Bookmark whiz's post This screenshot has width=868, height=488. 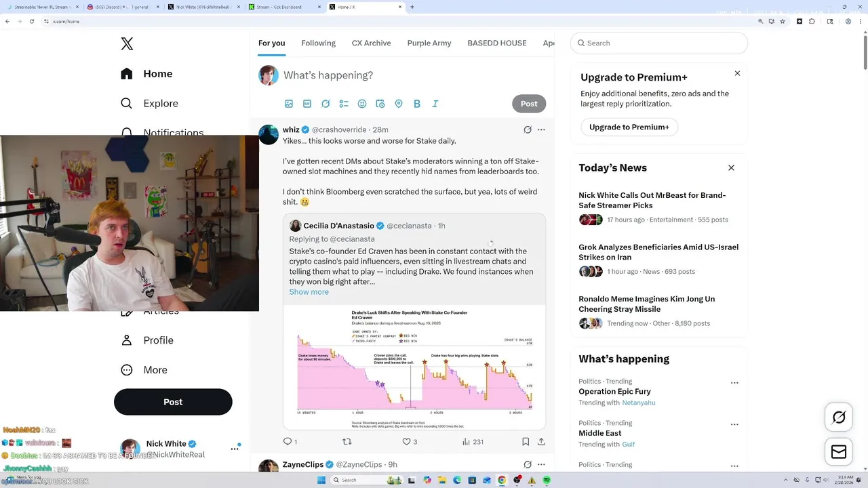click(526, 441)
